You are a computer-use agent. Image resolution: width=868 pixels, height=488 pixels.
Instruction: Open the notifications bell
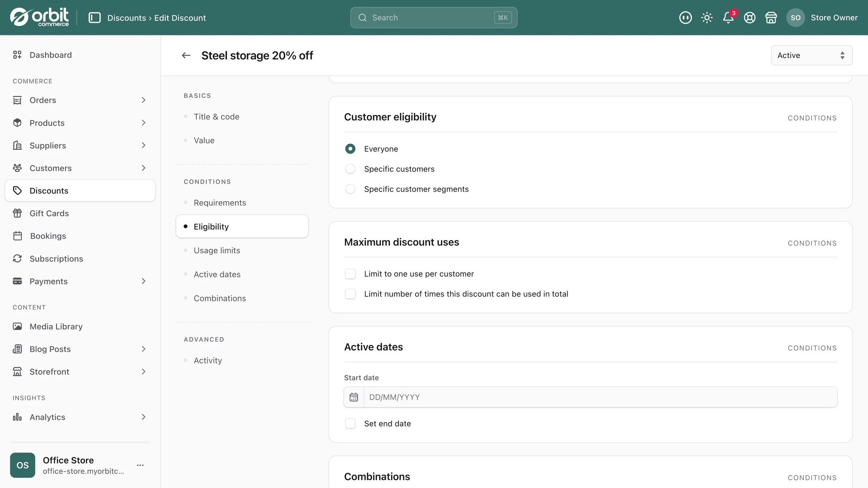(728, 18)
